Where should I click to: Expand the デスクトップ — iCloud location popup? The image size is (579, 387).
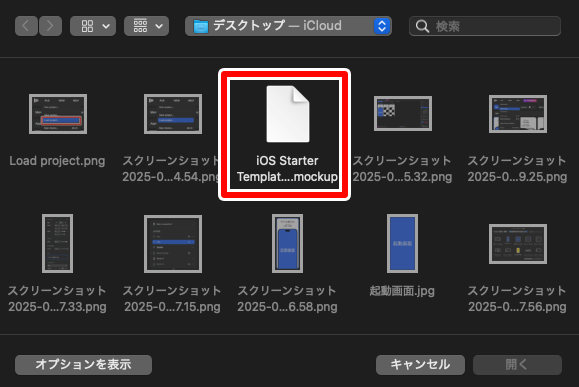point(288,26)
